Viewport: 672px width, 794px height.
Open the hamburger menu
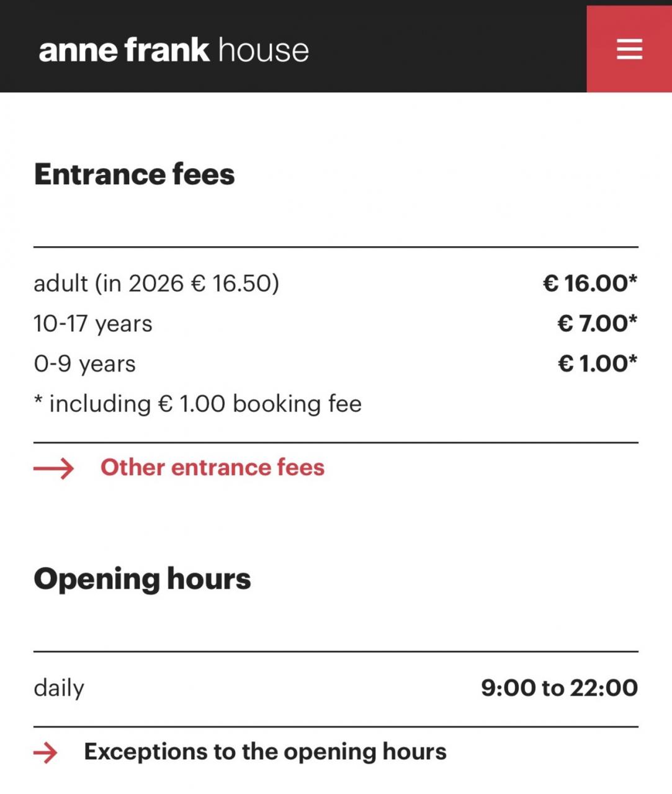(629, 49)
